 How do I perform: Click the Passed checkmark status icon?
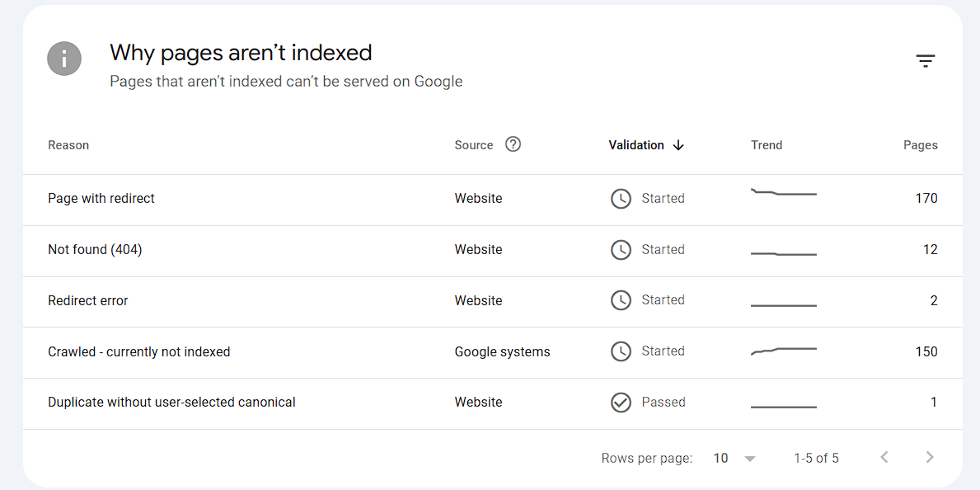coord(621,403)
